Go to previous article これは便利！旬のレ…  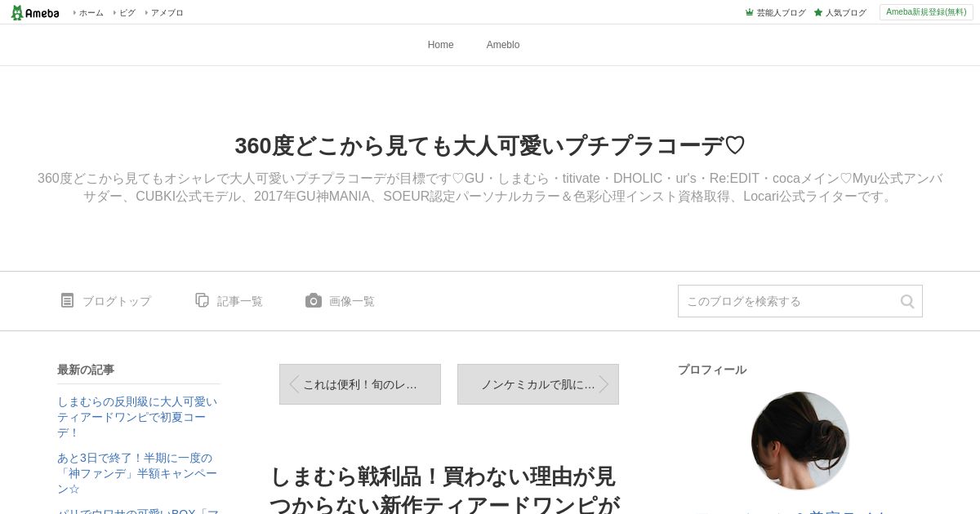[x=360, y=384]
